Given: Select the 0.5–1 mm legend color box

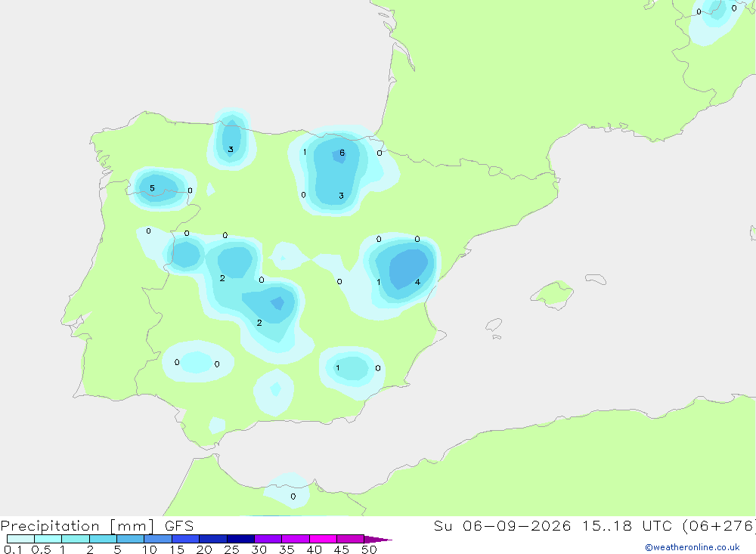Looking at the screenshot, I should 48,539.
